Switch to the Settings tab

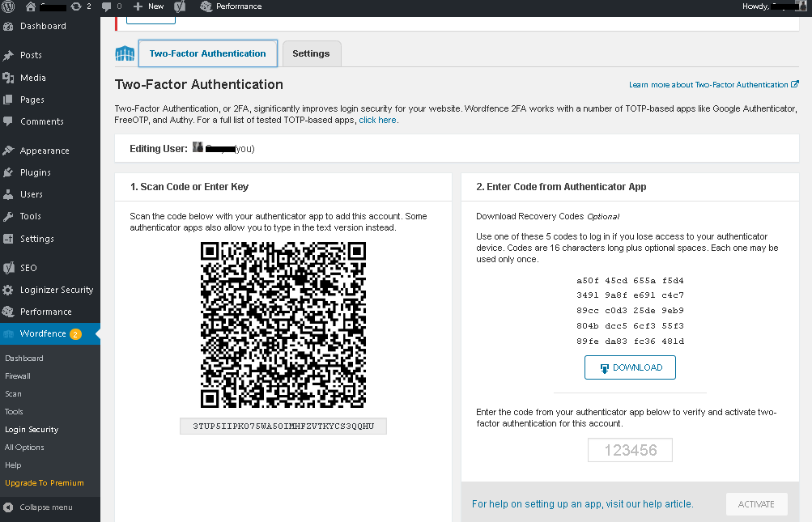tap(311, 53)
